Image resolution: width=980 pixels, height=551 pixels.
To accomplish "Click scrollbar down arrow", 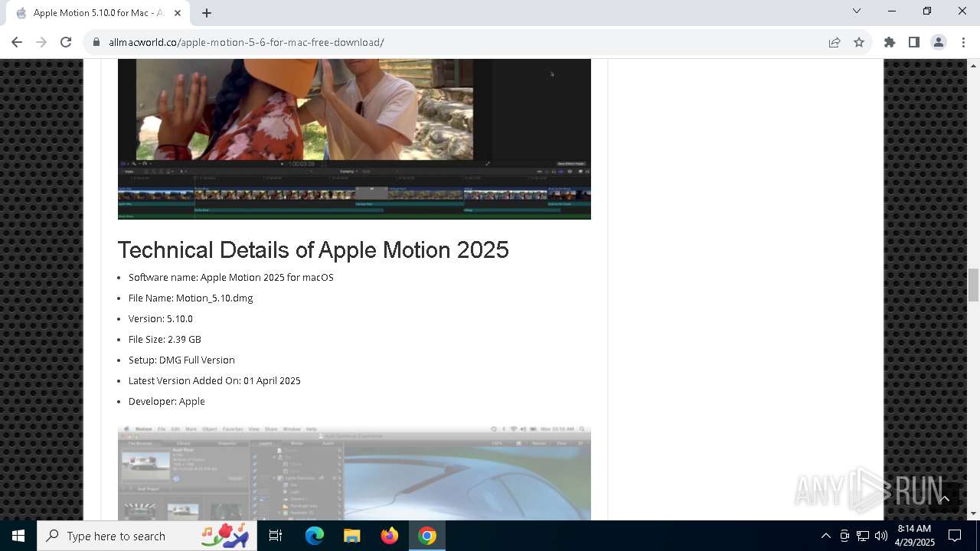I will point(973,514).
